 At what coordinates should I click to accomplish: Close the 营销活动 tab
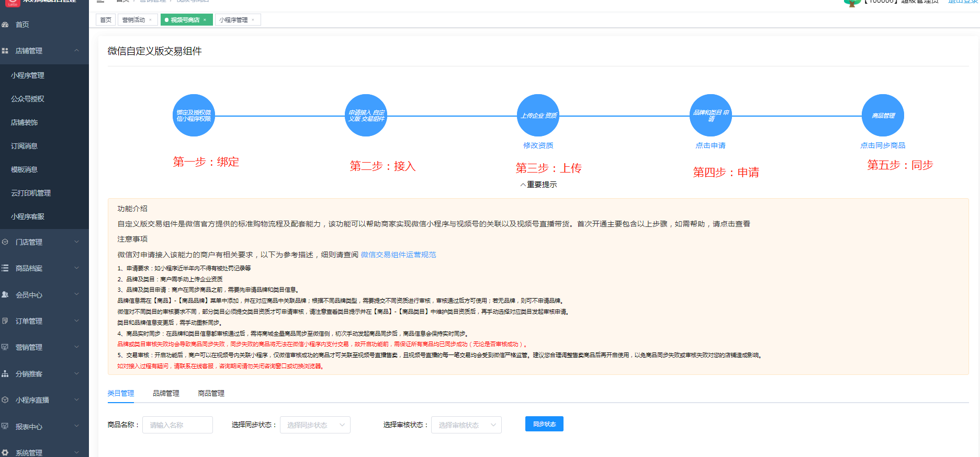(x=151, y=20)
